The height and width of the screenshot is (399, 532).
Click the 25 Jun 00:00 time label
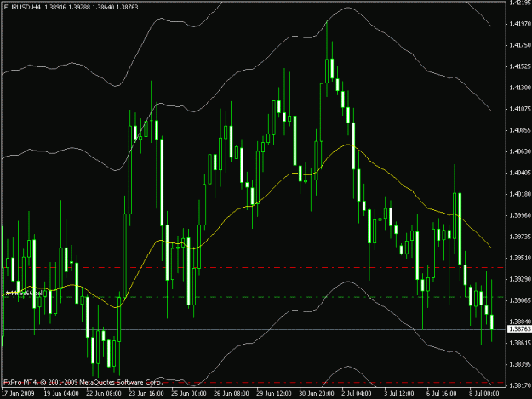point(189,394)
